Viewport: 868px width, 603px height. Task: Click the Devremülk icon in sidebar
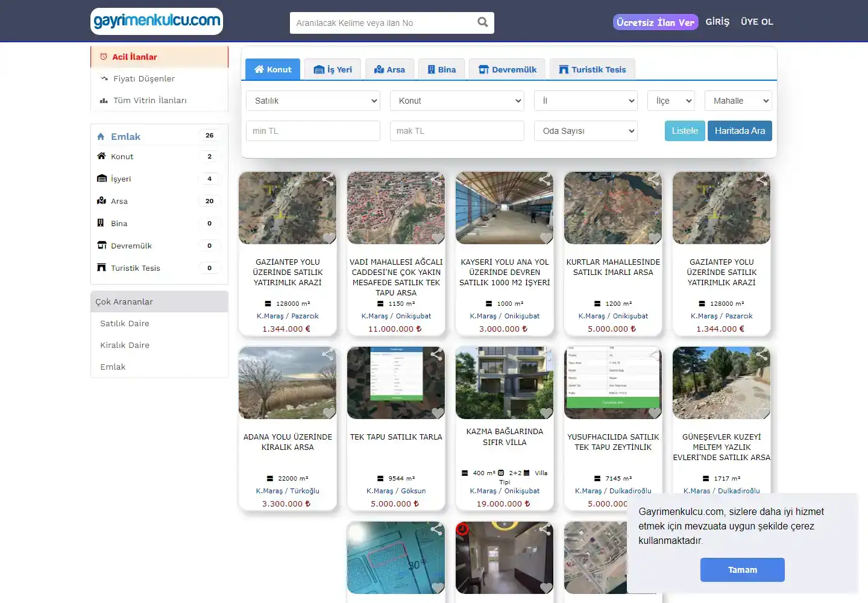[x=102, y=245]
